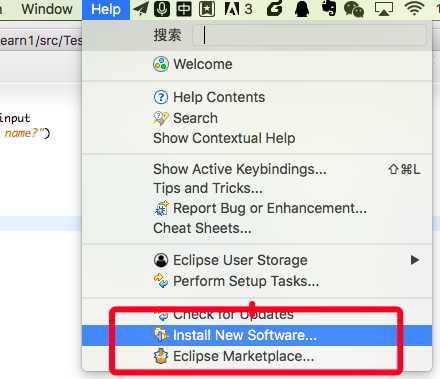Click the Welcome globe icon
This screenshot has width=440, height=379.
click(161, 64)
